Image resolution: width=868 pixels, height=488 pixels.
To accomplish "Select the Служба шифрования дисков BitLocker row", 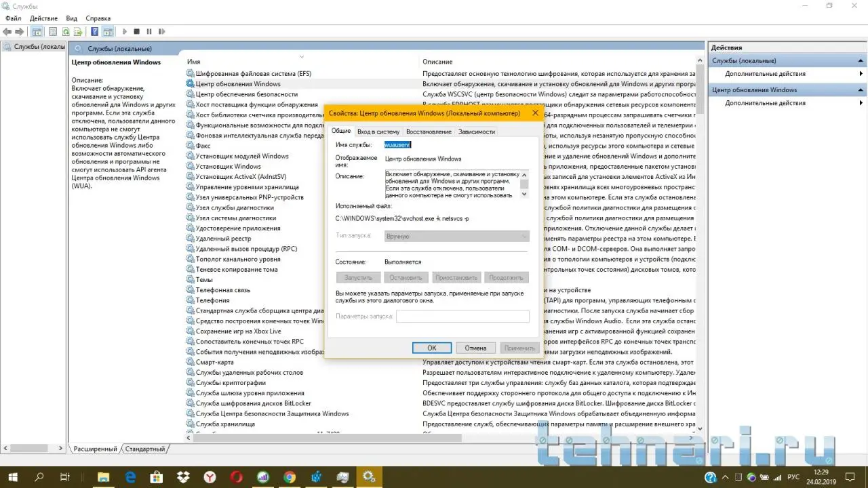I will point(254,403).
